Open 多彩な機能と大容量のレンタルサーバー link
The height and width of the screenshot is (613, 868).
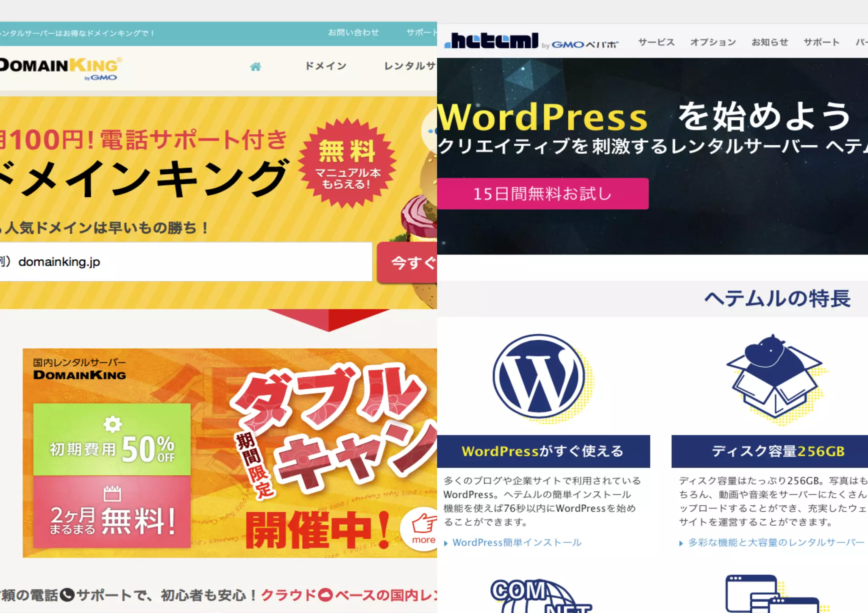coord(776,543)
